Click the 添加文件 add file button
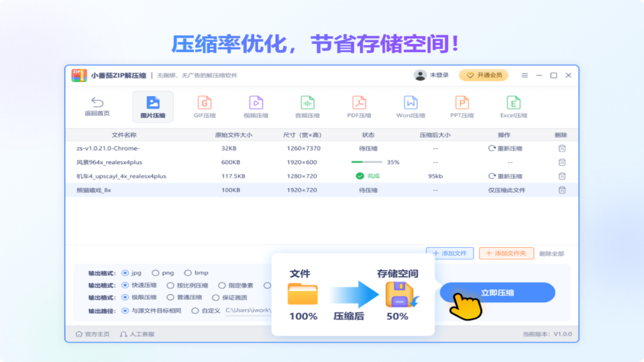The height and width of the screenshot is (362, 644). coord(449,253)
